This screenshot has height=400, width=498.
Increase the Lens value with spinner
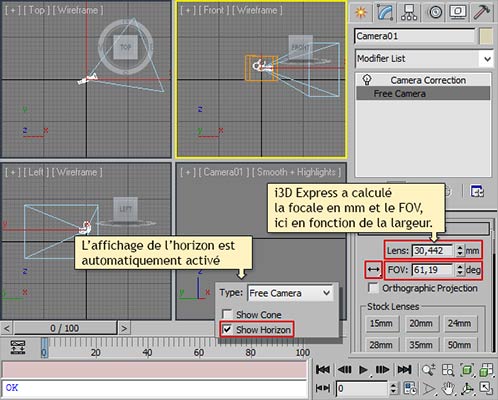click(460, 248)
